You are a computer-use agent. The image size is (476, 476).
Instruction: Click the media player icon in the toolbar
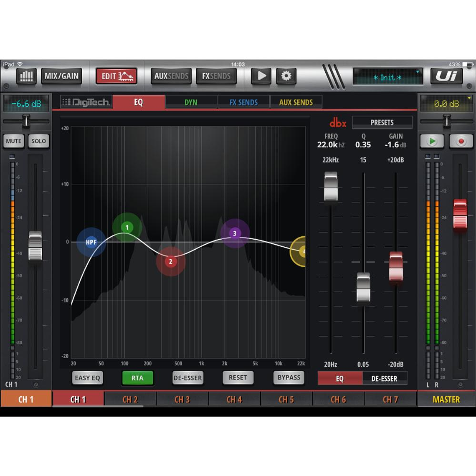point(261,76)
